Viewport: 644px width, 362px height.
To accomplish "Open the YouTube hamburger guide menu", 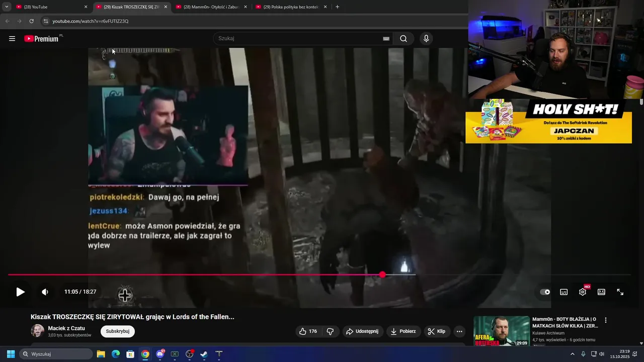I will pyautogui.click(x=12, y=39).
